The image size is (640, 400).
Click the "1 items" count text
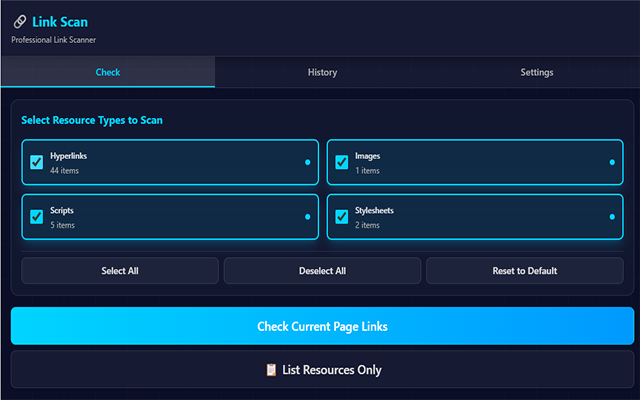click(367, 171)
